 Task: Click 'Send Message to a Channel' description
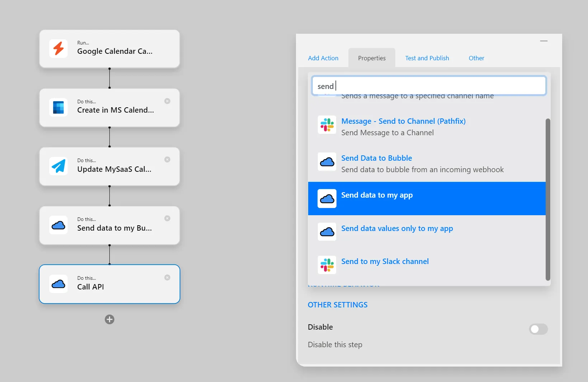tap(387, 133)
